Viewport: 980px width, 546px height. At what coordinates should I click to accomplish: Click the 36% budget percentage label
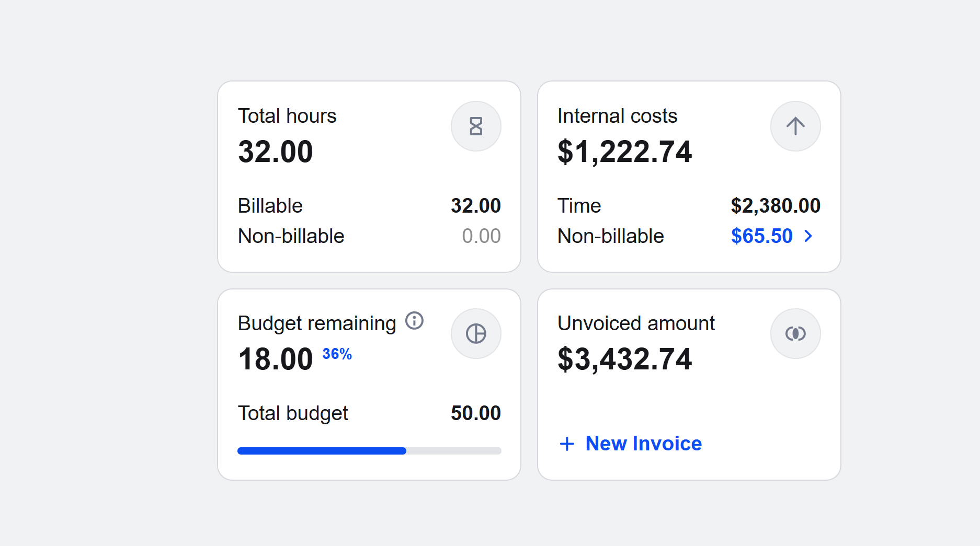pyautogui.click(x=337, y=354)
